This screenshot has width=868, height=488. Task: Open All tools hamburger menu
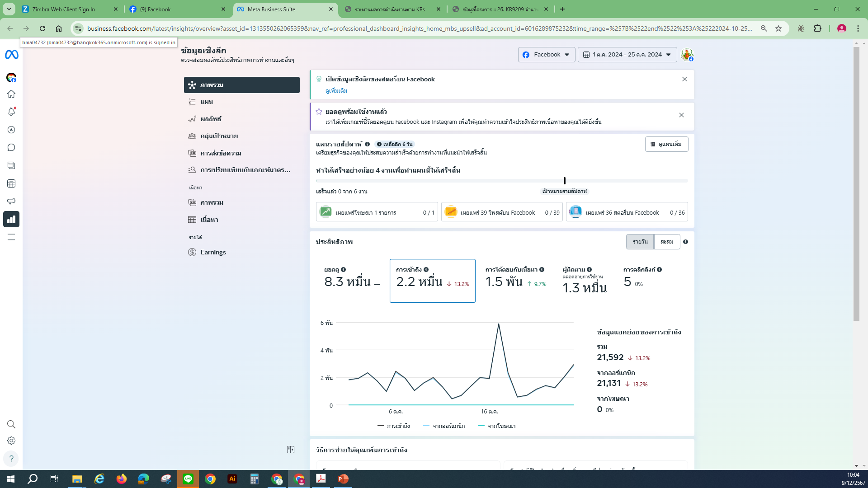(11, 237)
